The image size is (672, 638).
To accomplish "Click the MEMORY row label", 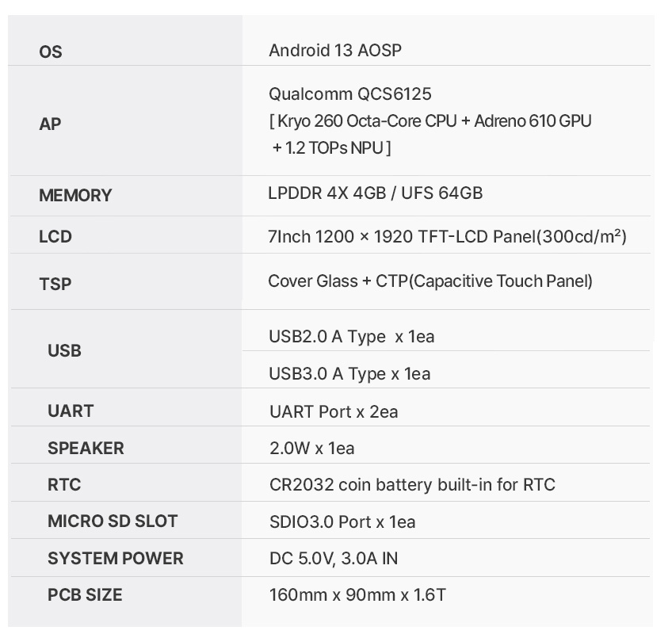I will coord(75,196).
